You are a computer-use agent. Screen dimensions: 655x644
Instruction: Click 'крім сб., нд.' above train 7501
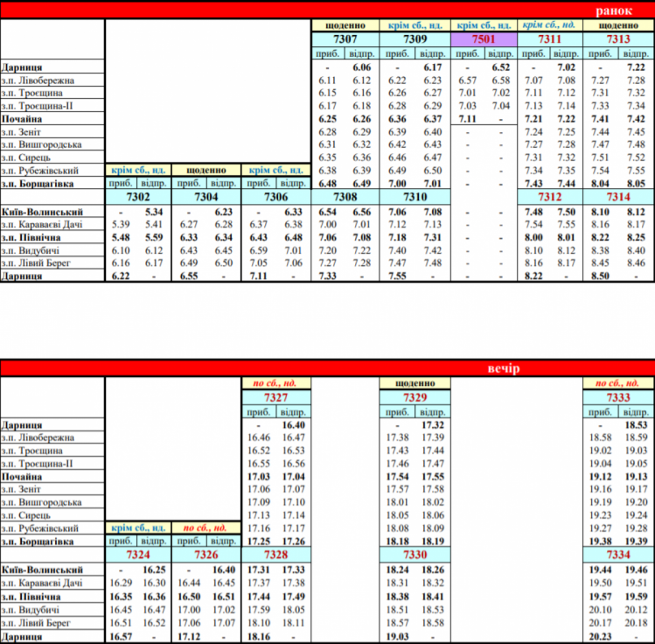(x=484, y=25)
